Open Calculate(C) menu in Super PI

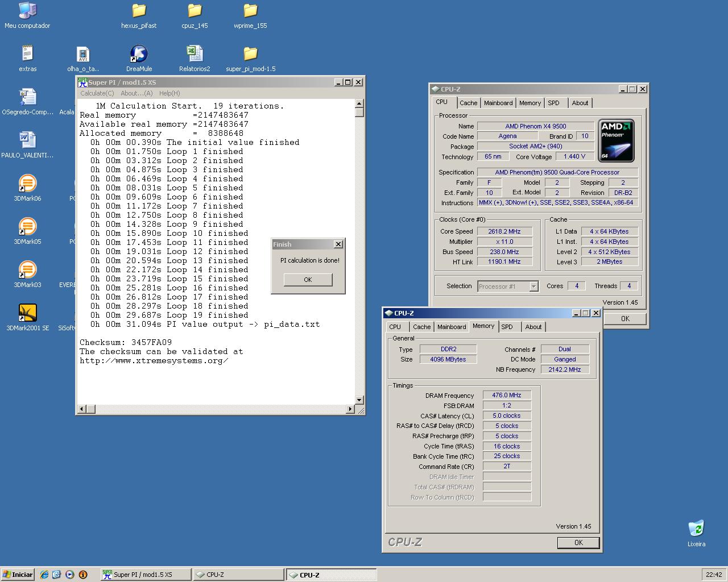(97, 93)
